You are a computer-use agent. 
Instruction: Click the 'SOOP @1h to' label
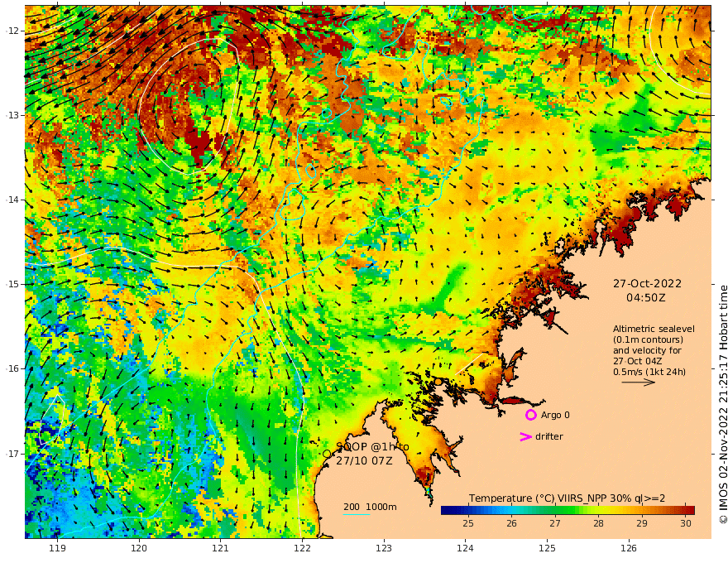(x=373, y=447)
